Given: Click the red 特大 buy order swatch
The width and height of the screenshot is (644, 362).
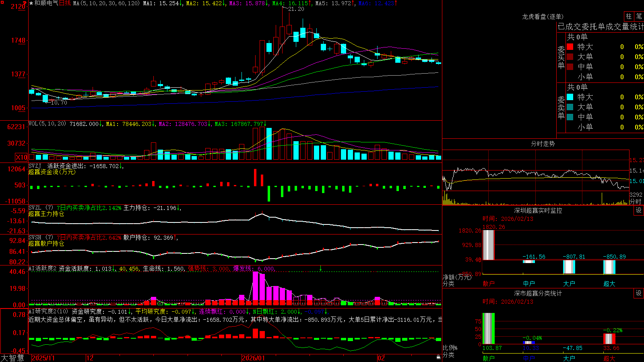Looking at the screenshot, I should [x=570, y=47].
